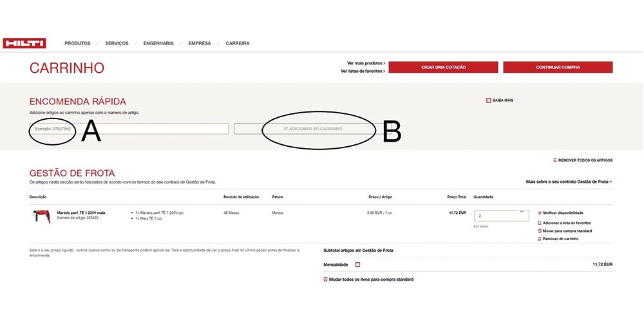Click the 1x Martelo perf. TE 1 230V cpl item
Viewport: 644px width, 322px height.
(159, 213)
